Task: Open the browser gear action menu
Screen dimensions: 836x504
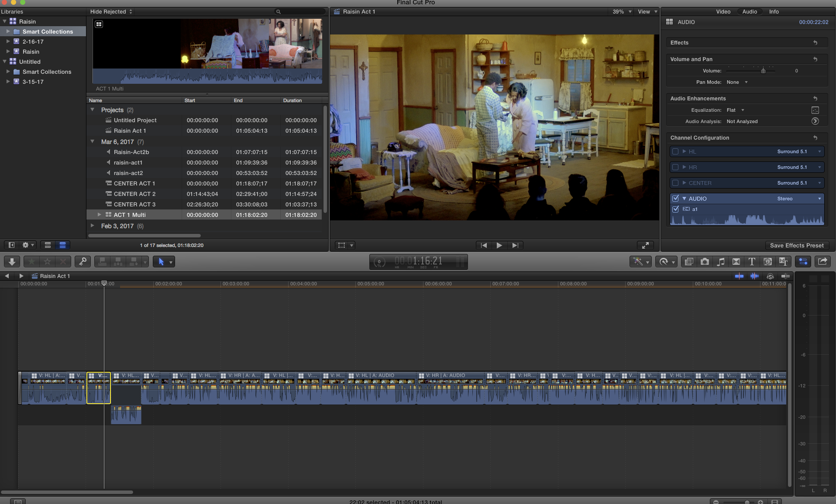Action: pyautogui.click(x=28, y=245)
